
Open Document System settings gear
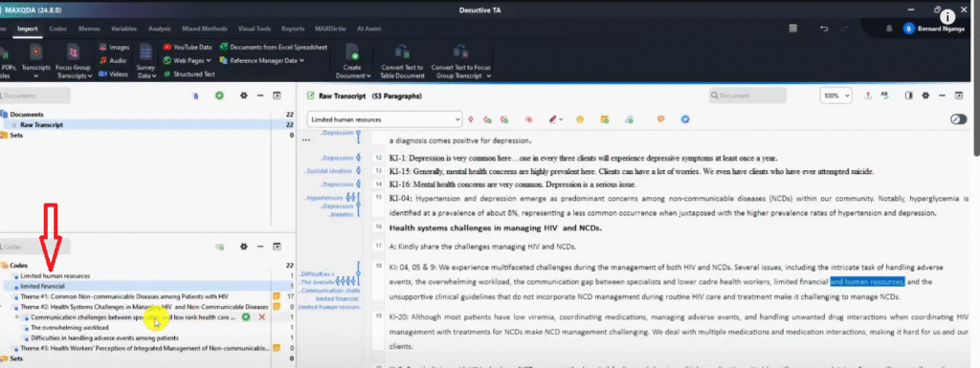click(x=244, y=96)
